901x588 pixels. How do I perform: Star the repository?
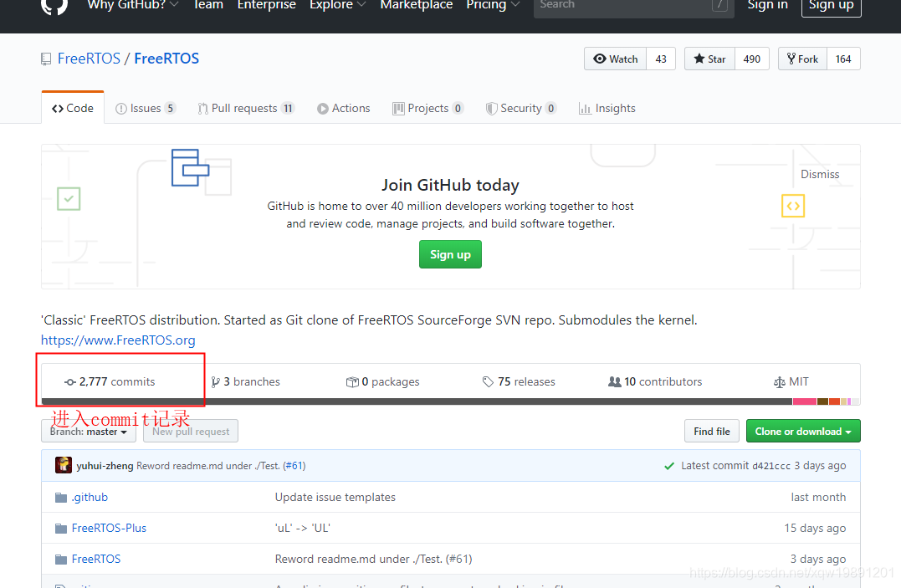pyautogui.click(x=709, y=59)
